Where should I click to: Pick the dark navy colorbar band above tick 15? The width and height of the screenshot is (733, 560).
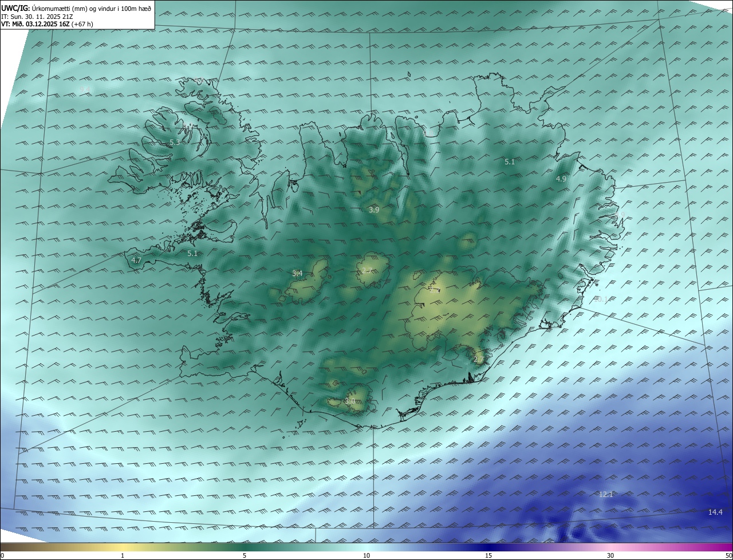(x=488, y=547)
